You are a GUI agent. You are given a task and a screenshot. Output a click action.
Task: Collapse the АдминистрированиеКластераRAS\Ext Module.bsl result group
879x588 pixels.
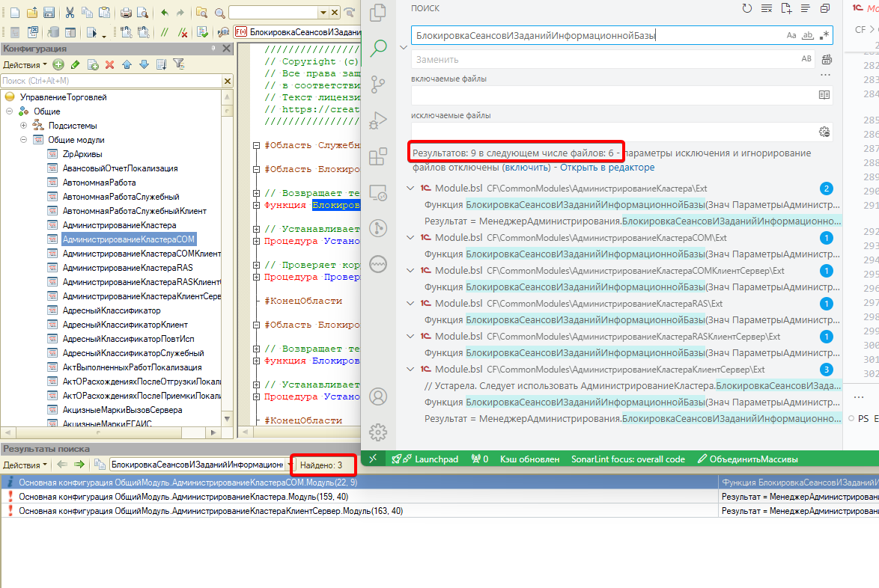tap(410, 304)
